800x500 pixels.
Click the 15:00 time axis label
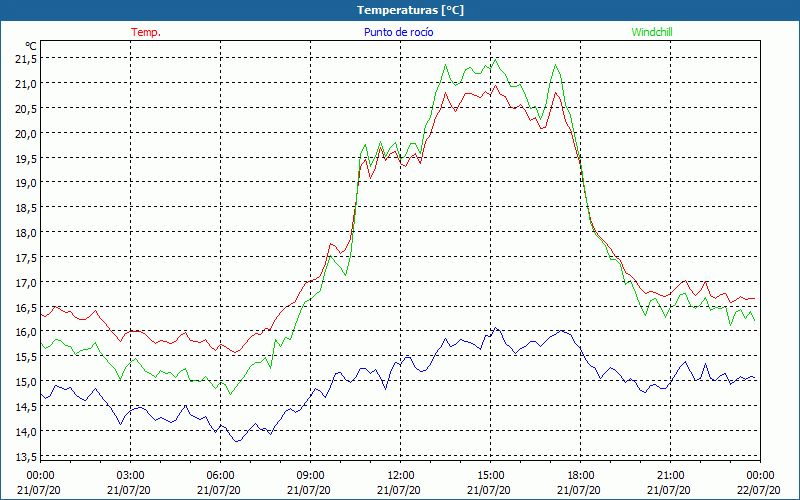pos(491,476)
